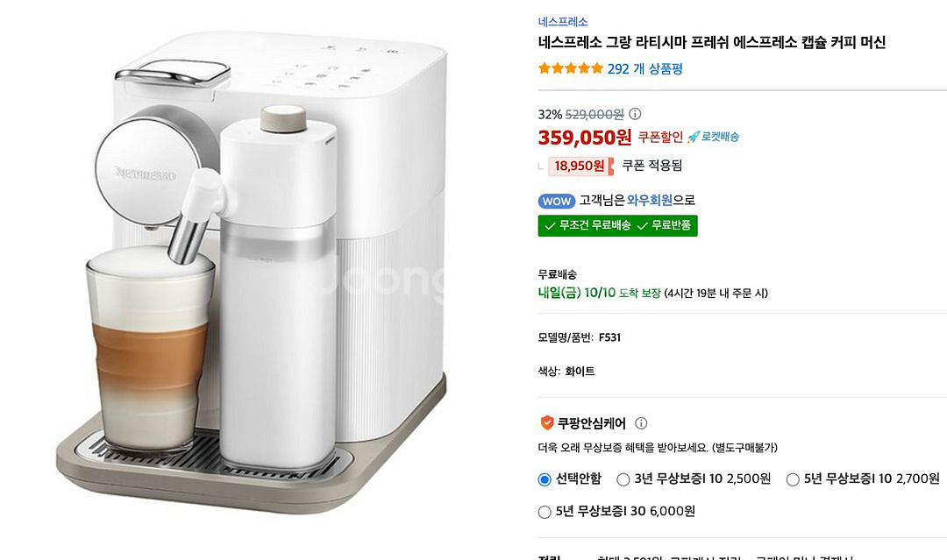Select the 선택안함 warranty option
Viewport: 947px width, 560px height.
(545, 479)
